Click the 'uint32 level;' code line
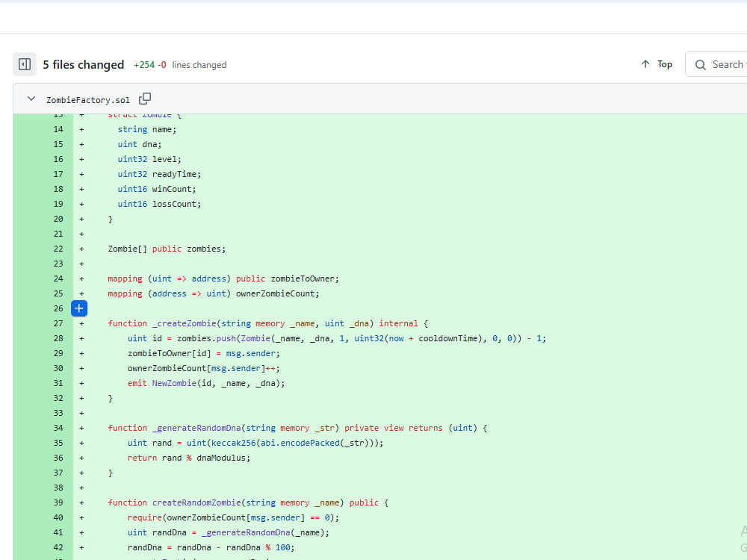Screen dimensions: 747x560 click(x=149, y=159)
